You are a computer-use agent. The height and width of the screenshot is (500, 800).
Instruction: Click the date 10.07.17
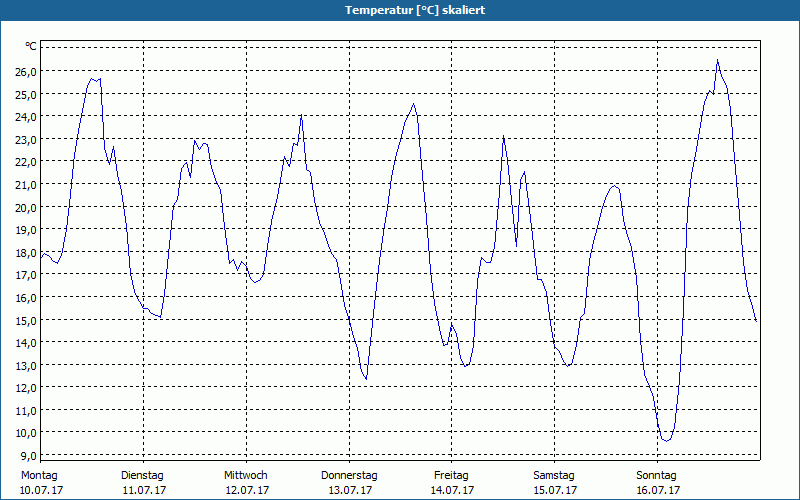tap(41, 490)
